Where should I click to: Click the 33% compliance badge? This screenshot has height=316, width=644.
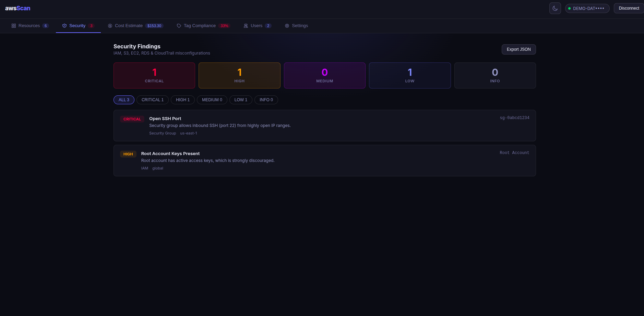tap(224, 26)
